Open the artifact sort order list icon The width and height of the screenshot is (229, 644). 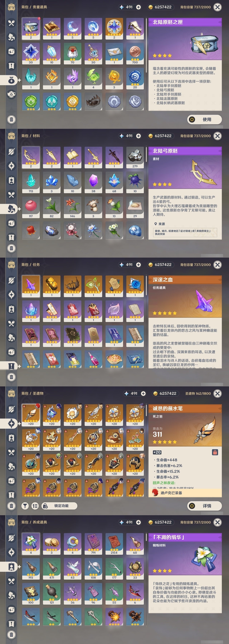(35, 506)
